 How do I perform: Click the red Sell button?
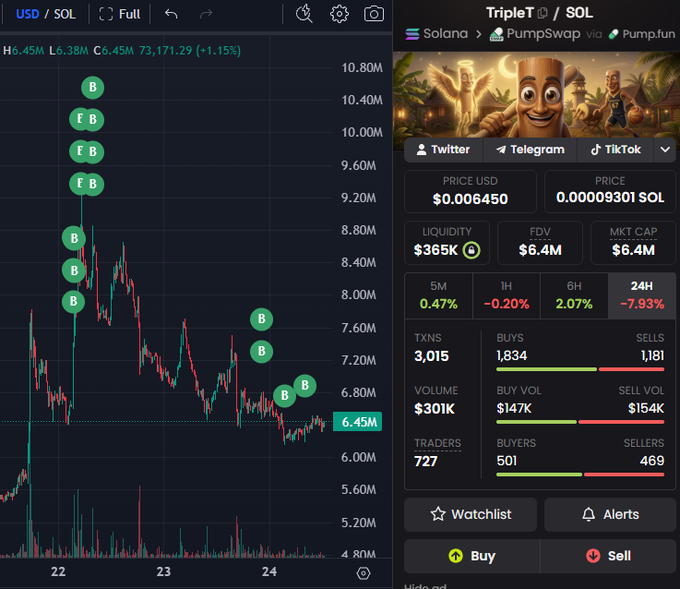tap(608, 556)
